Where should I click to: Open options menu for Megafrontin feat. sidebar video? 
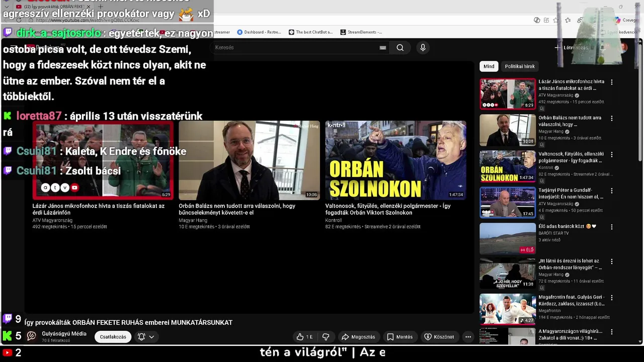(612, 298)
